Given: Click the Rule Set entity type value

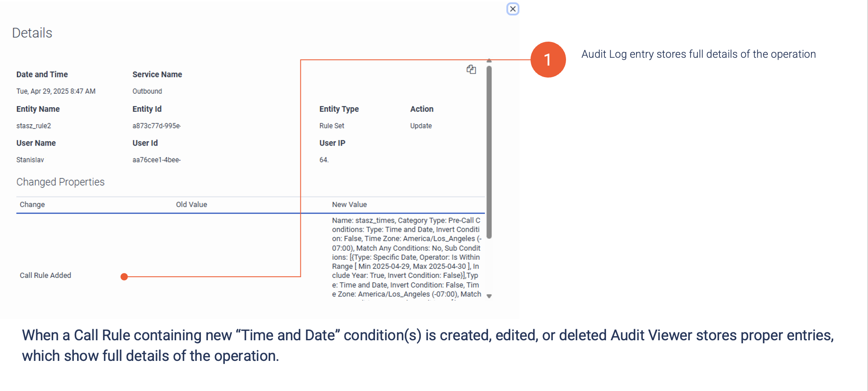Looking at the screenshot, I should 332,126.
